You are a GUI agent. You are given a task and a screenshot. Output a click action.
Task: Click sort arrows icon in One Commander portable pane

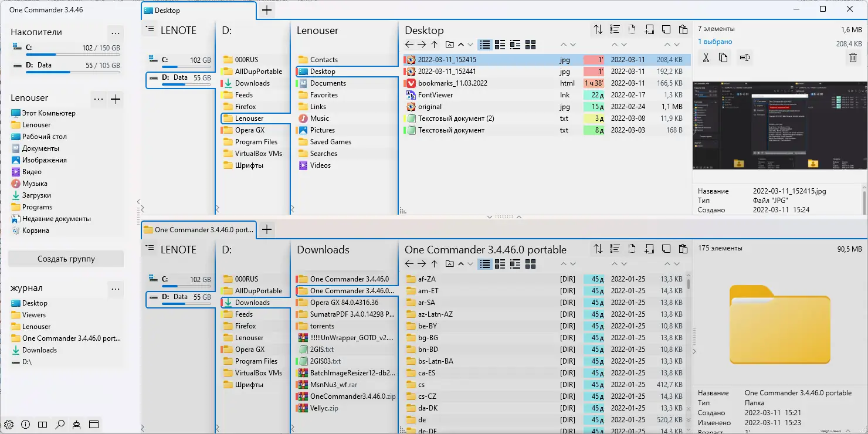(598, 249)
